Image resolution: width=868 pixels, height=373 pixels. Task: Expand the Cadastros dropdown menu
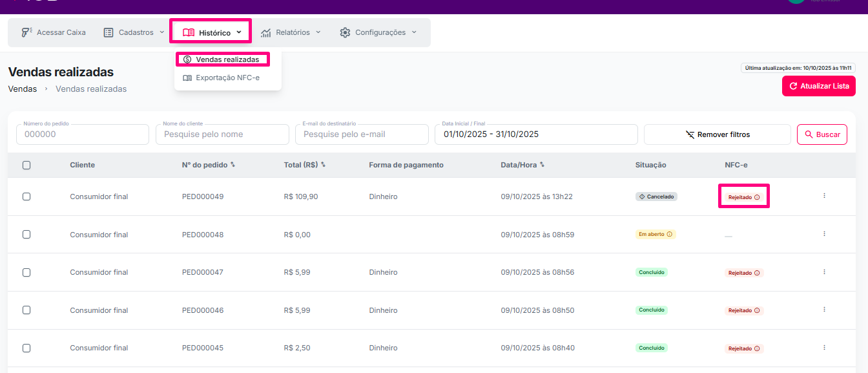click(x=134, y=32)
